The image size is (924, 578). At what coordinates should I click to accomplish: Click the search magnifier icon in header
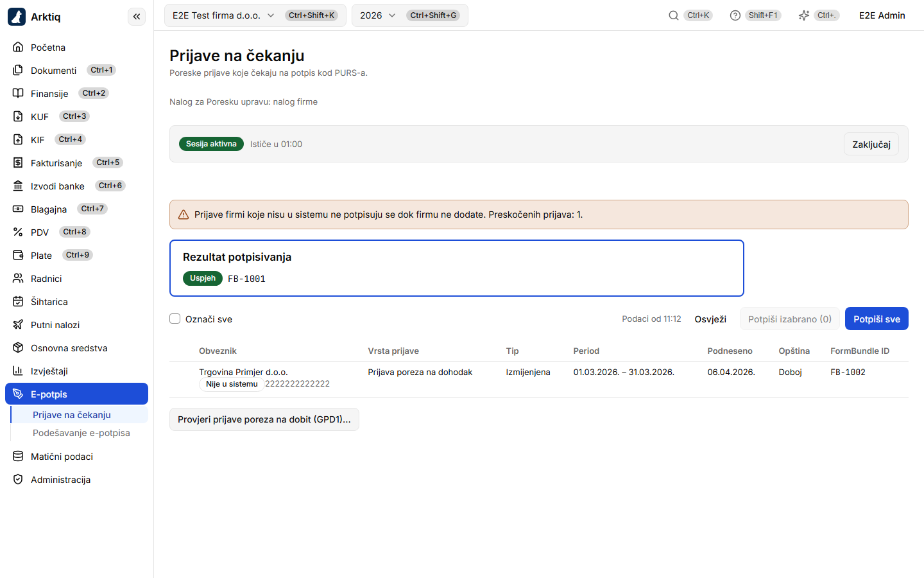pyautogui.click(x=673, y=15)
